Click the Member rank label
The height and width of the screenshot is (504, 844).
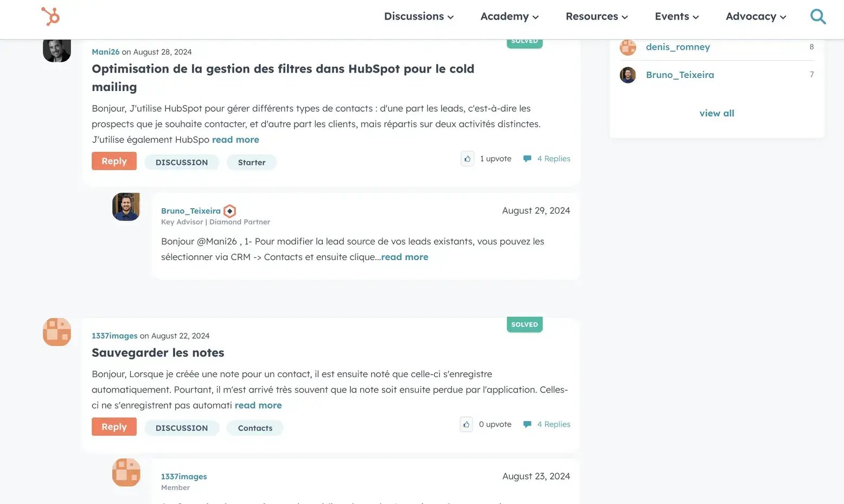[175, 488]
